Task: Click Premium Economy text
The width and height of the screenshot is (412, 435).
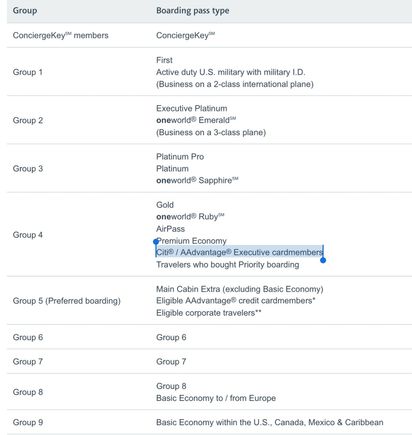Action: [x=191, y=241]
